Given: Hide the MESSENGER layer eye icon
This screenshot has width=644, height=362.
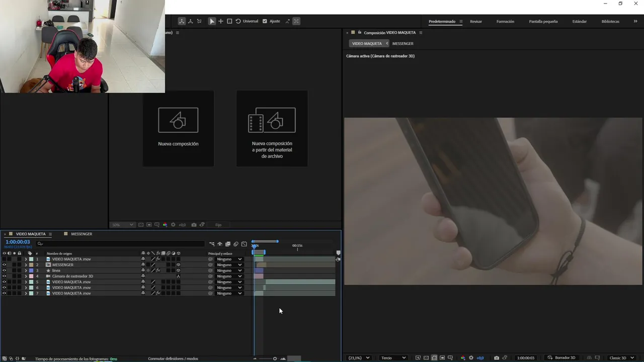Looking at the screenshot, I should coord(5,265).
